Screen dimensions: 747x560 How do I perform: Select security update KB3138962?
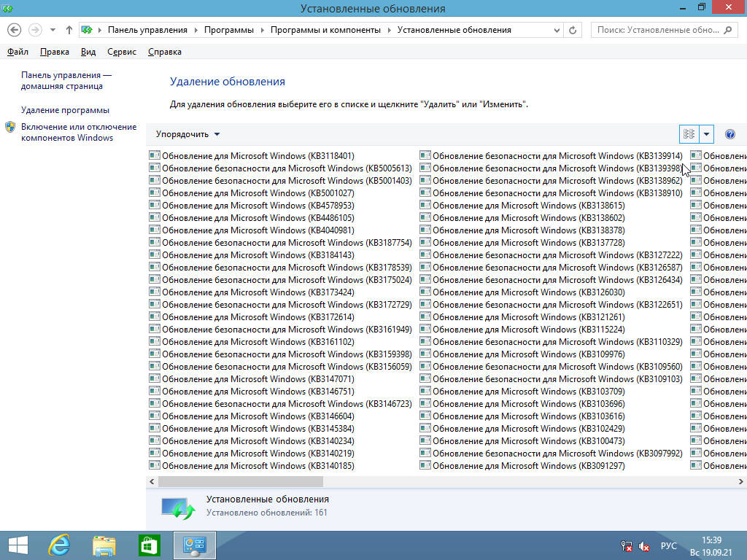551,181
